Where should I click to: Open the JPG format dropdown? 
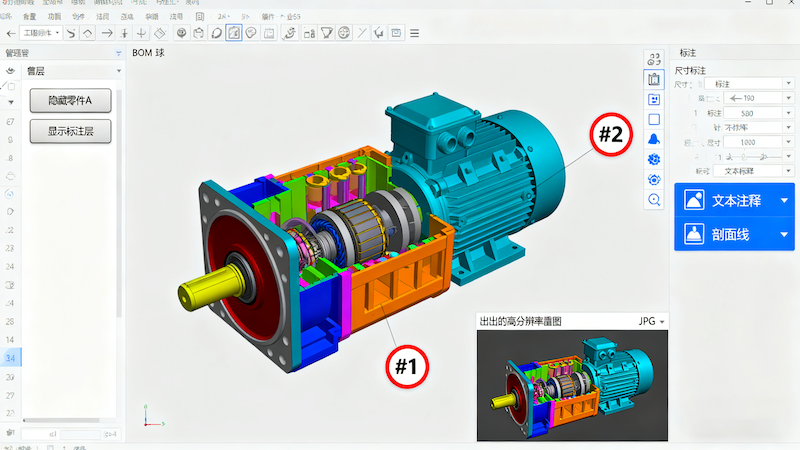click(x=652, y=322)
